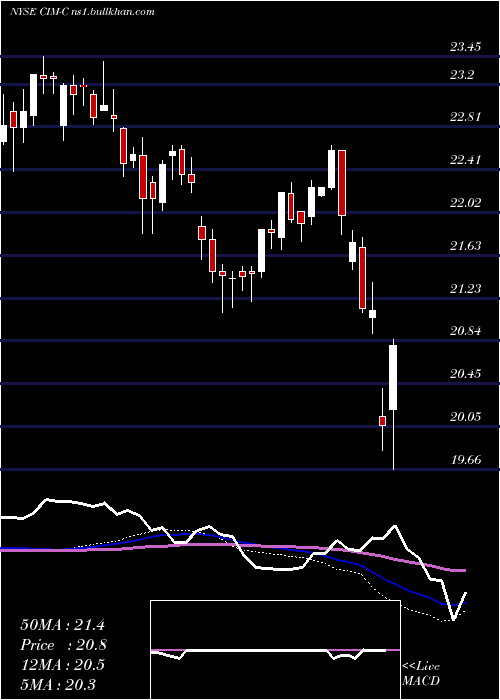Click the <<Live MACD label
This screenshot has width=500, height=700.
pos(421,673)
